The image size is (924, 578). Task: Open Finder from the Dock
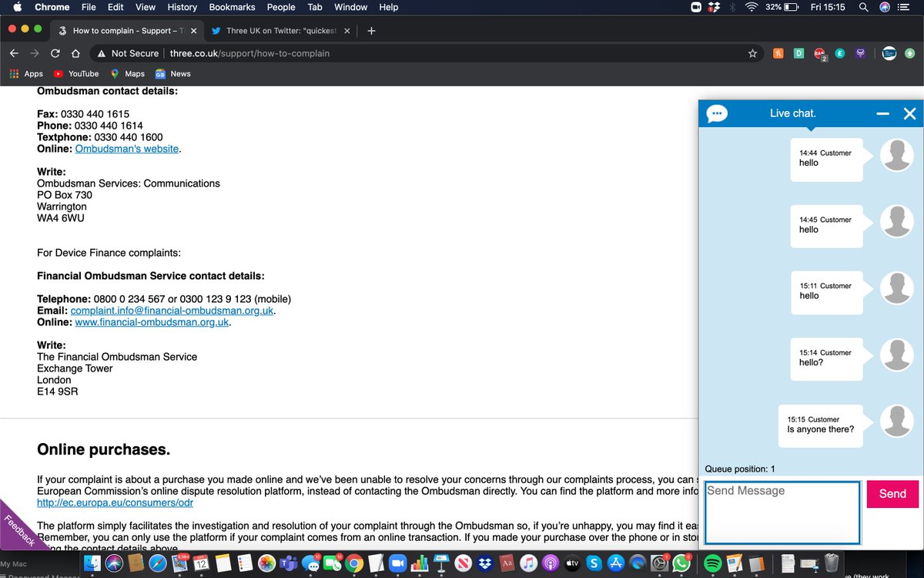click(92, 563)
